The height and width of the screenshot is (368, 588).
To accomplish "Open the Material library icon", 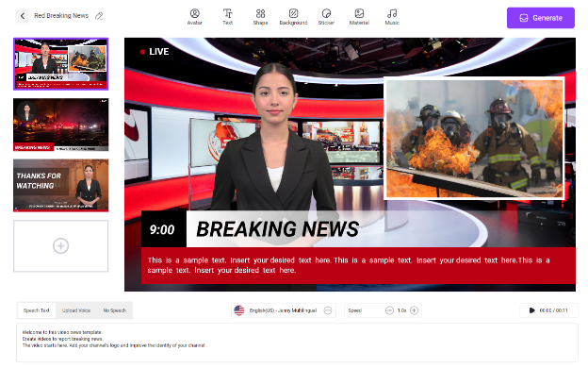I will [x=359, y=17].
